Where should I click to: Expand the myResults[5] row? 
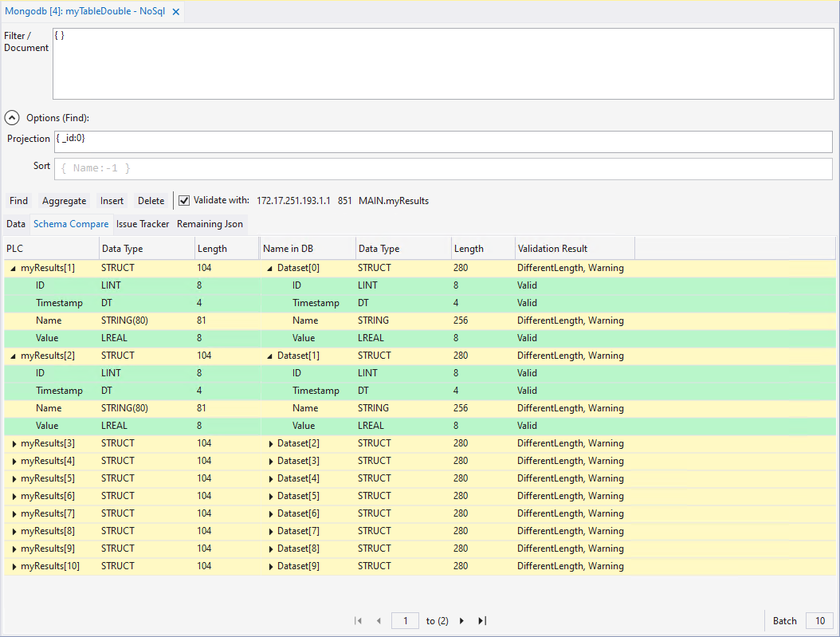(x=14, y=479)
